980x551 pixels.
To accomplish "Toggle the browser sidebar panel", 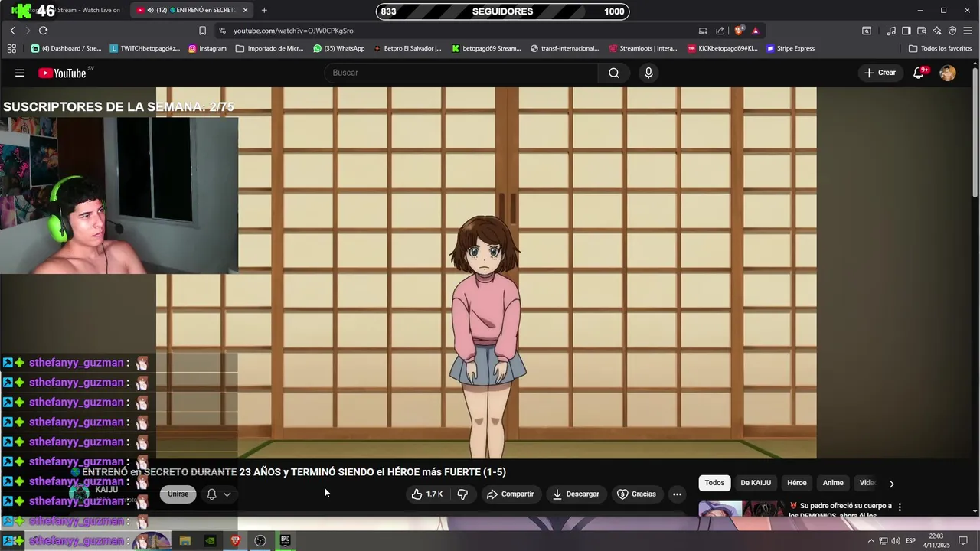I will [906, 31].
